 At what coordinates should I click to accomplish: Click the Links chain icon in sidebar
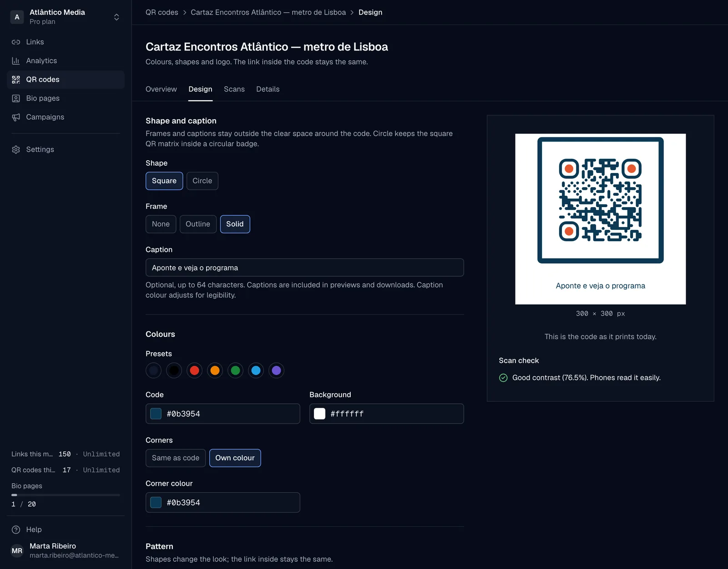point(16,42)
